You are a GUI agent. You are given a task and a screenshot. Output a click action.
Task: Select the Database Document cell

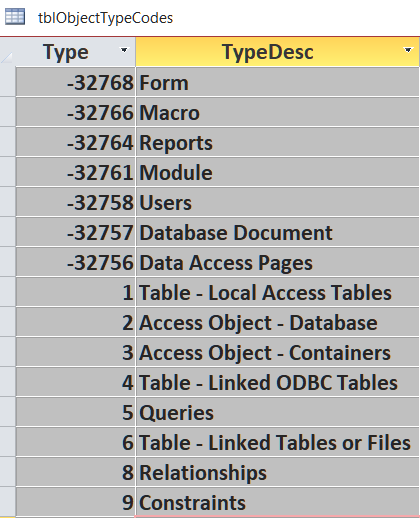tap(277, 232)
